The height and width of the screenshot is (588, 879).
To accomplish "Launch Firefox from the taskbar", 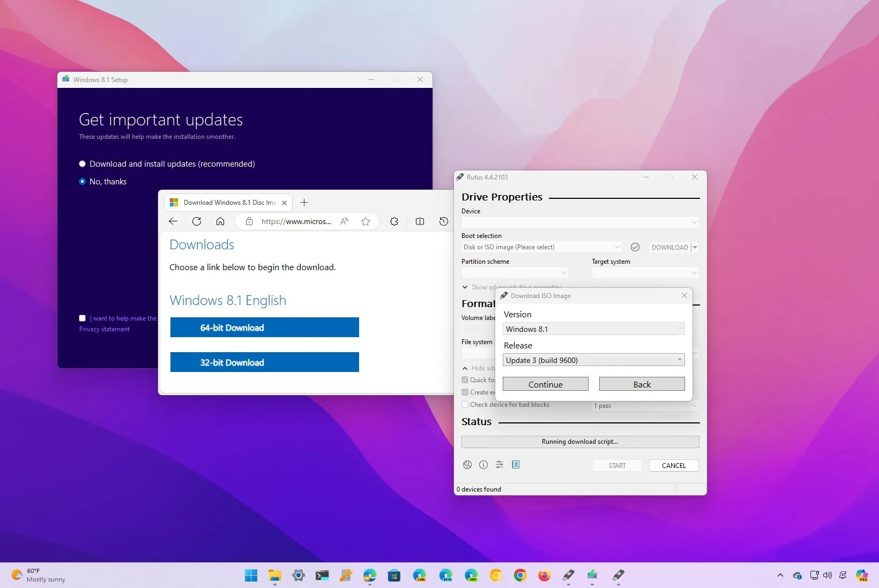I will [x=544, y=575].
